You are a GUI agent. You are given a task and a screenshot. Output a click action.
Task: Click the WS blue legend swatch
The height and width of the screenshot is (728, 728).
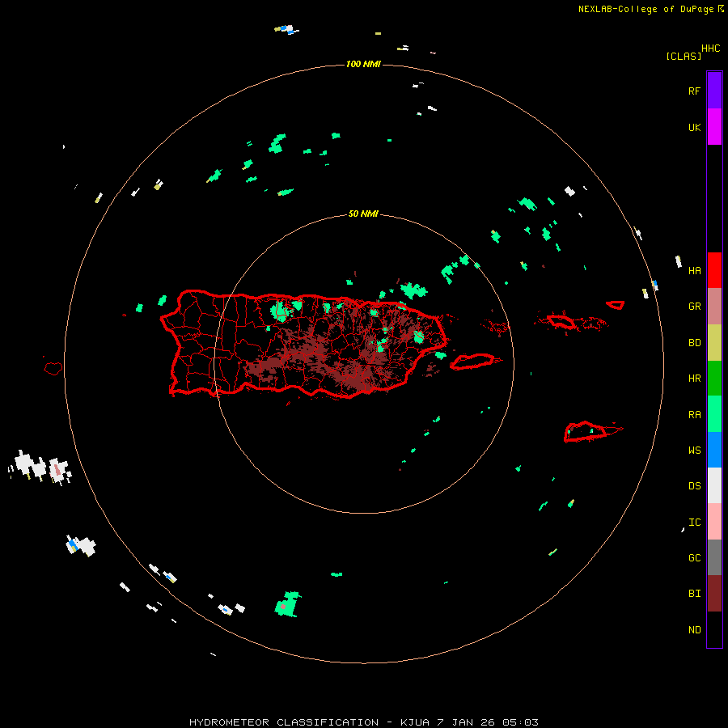click(x=714, y=450)
